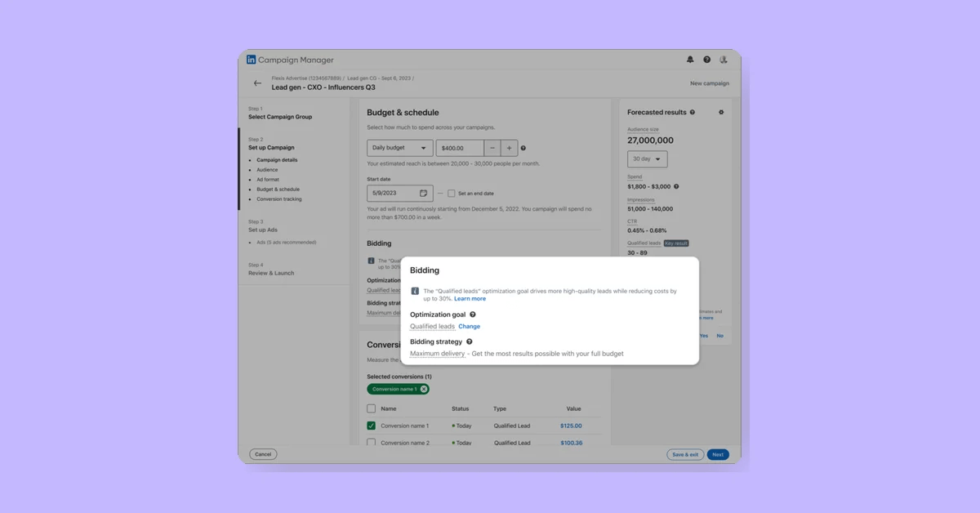This screenshot has height=513, width=980.
Task: Check the Conversion name 2 checkbox
Action: point(371,443)
